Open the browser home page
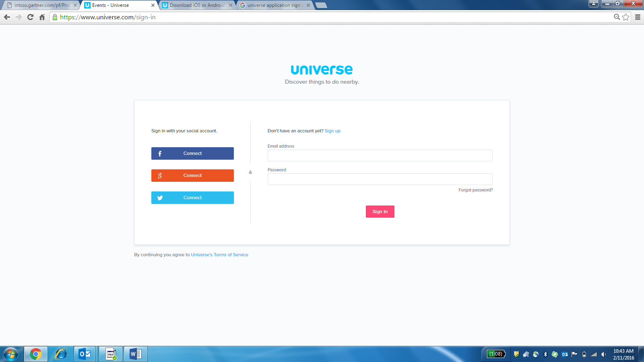The height and width of the screenshot is (362, 644). [42, 17]
